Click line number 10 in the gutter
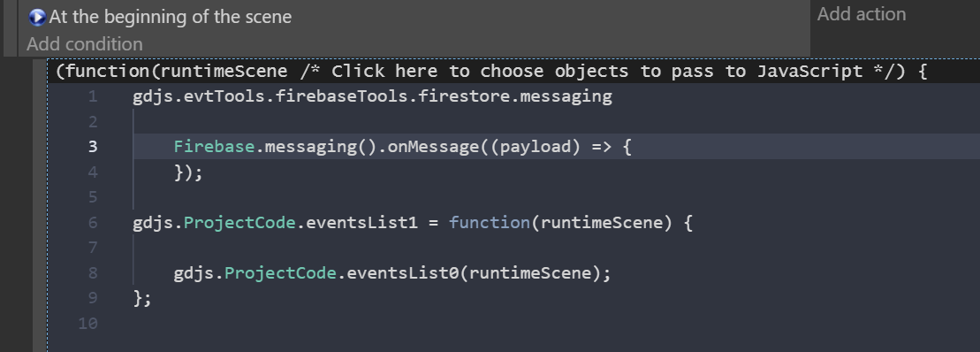The image size is (980, 352). [x=88, y=323]
